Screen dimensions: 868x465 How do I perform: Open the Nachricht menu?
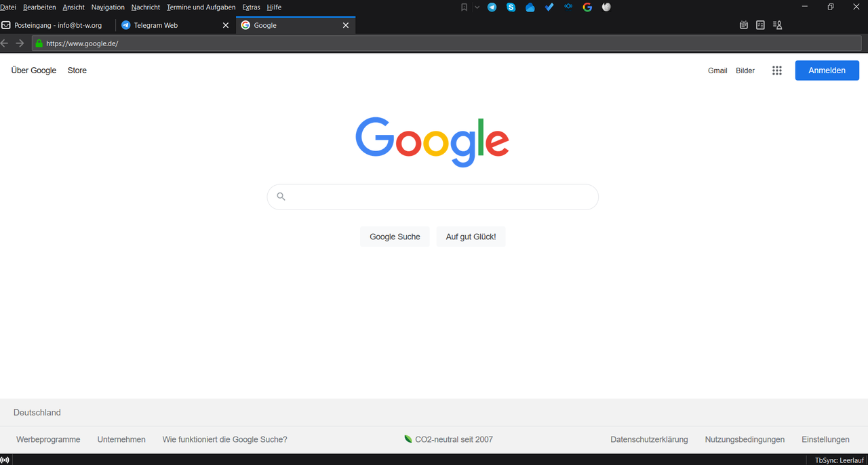[146, 7]
